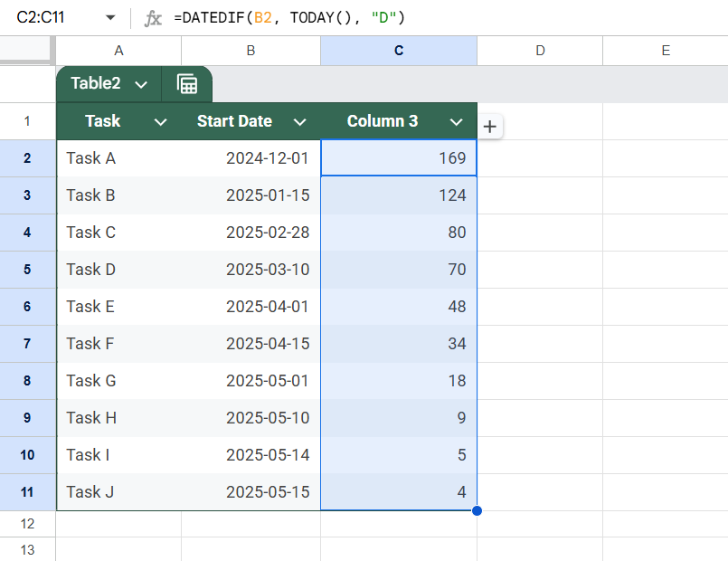Open the Column 3 filter dropdown
The height and width of the screenshot is (561, 728).
click(457, 122)
